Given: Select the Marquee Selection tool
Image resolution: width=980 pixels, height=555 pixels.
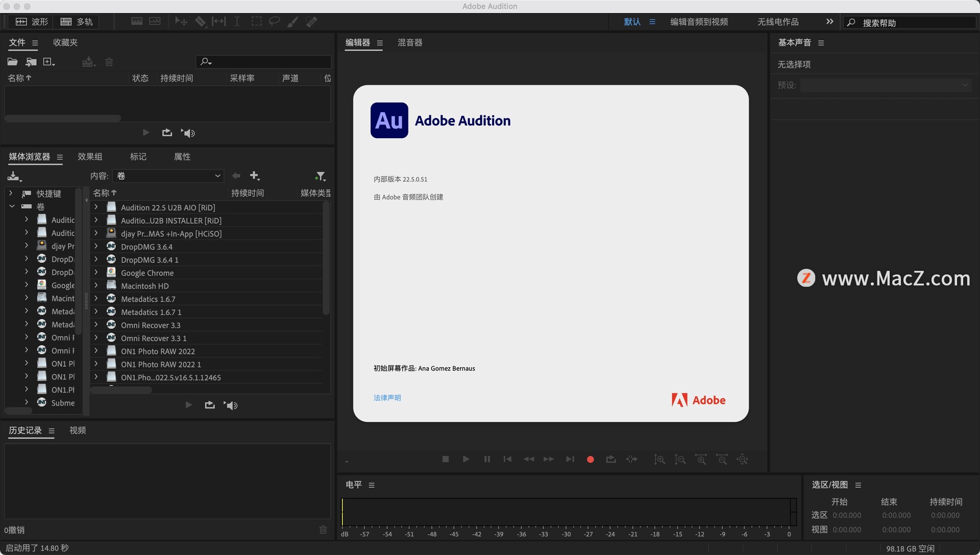Looking at the screenshot, I should pyautogui.click(x=256, y=21).
